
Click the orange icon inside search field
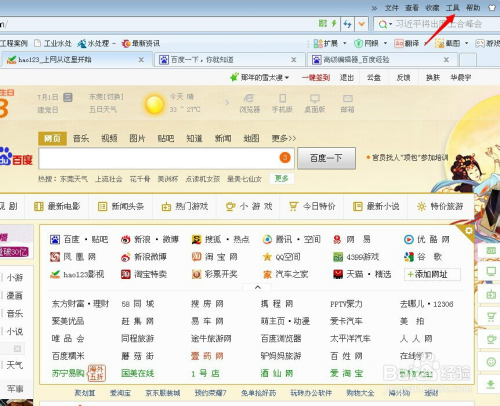[285, 157]
